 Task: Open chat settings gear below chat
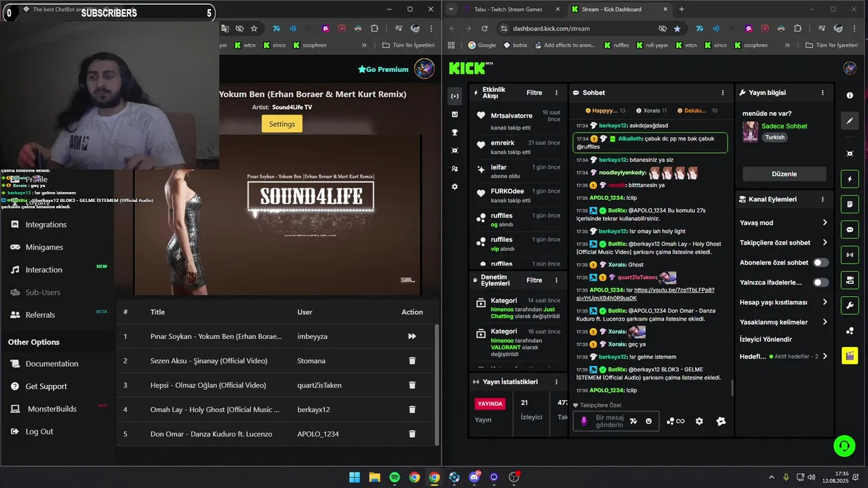pyautogui.click(x=699, y=421)
